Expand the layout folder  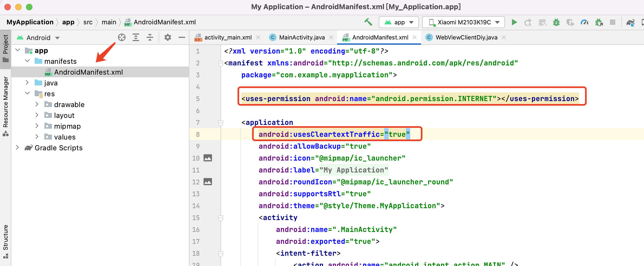click(37, 115)
